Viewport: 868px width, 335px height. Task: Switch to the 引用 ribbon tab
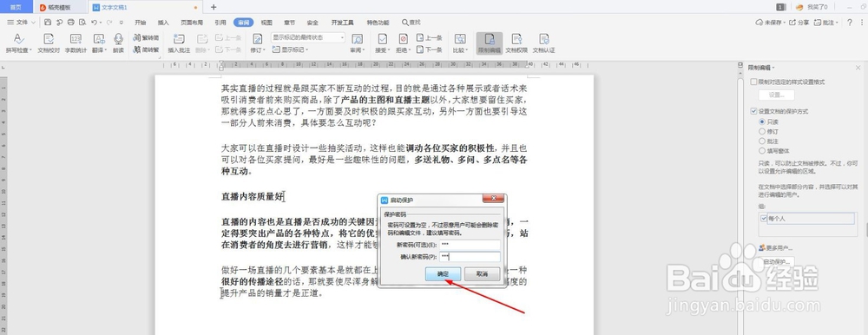[220, 23]
